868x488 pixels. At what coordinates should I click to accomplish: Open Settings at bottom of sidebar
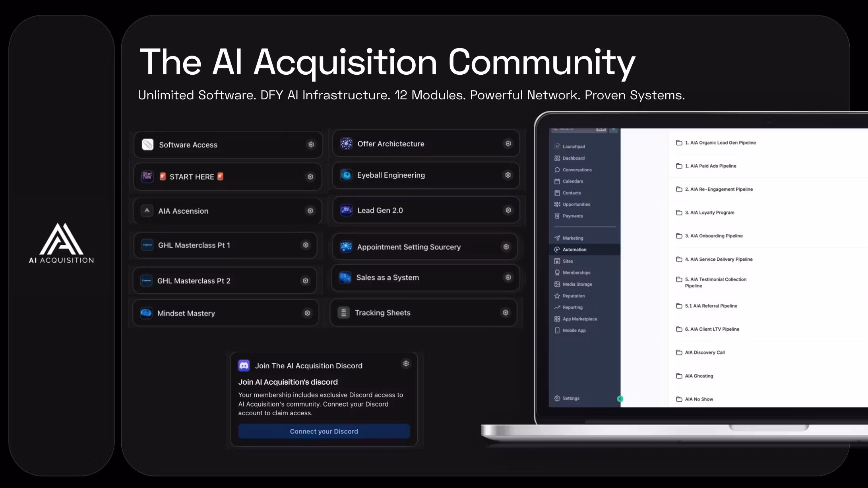[571, 398]
